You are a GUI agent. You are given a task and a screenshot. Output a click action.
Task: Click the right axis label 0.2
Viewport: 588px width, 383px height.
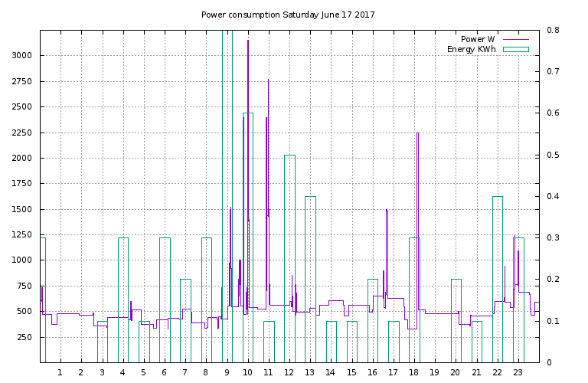553,279
